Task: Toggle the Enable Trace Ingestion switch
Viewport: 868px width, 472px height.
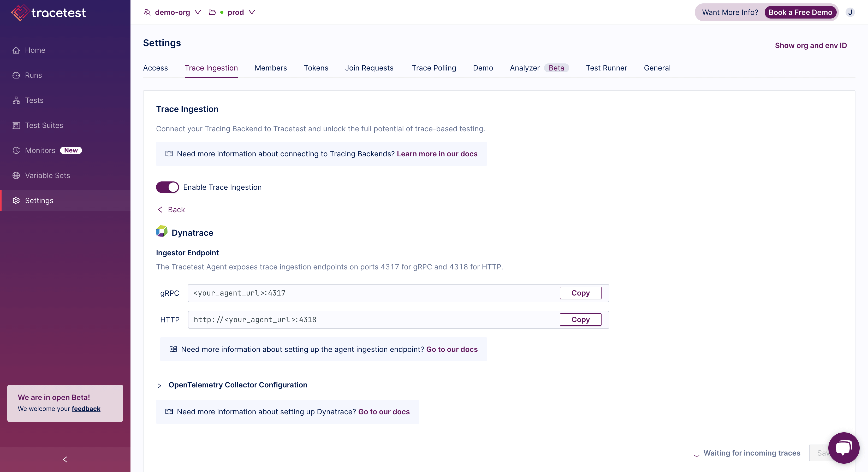Action: (167, 187)
